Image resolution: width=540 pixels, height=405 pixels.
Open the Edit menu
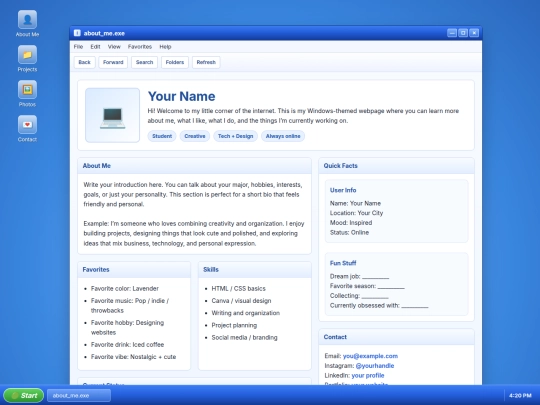[x=95, y=46]
